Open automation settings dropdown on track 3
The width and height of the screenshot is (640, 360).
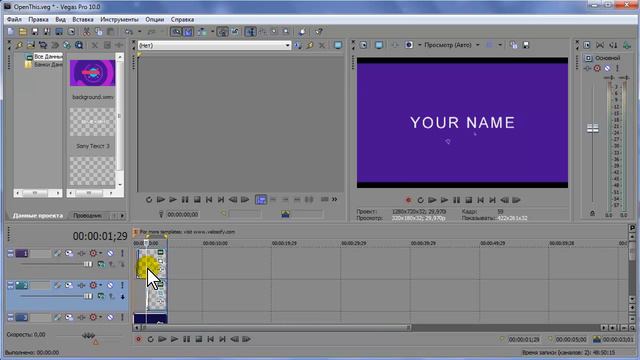tap(101, 317)
